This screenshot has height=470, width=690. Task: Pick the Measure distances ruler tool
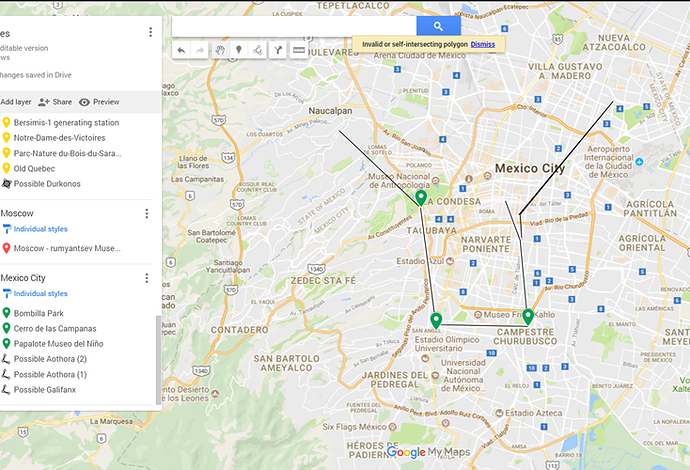tap(298, 49)
